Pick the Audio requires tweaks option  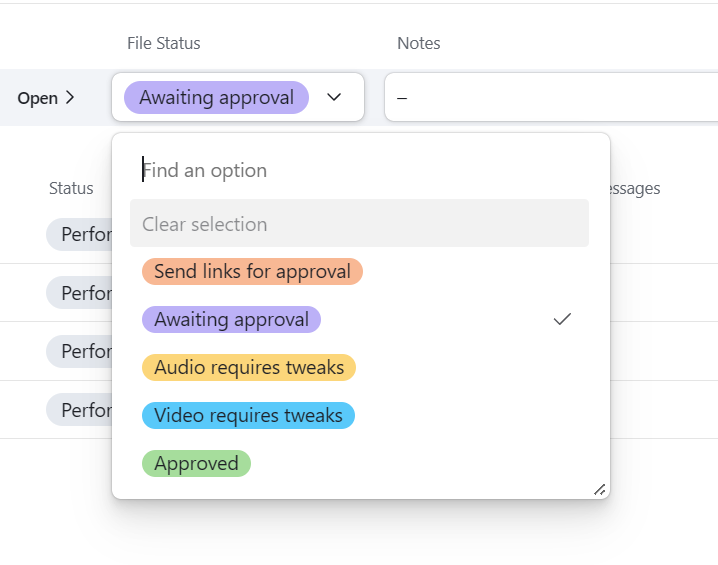(x=248, y=367)
